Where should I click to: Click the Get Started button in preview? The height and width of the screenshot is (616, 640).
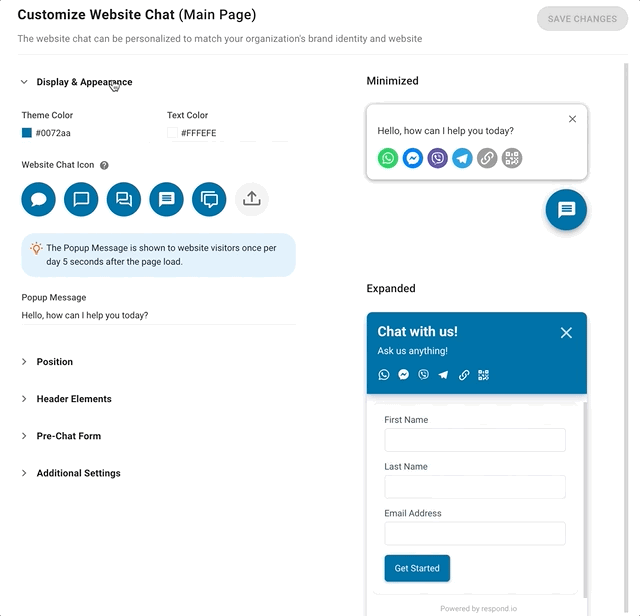417,568
